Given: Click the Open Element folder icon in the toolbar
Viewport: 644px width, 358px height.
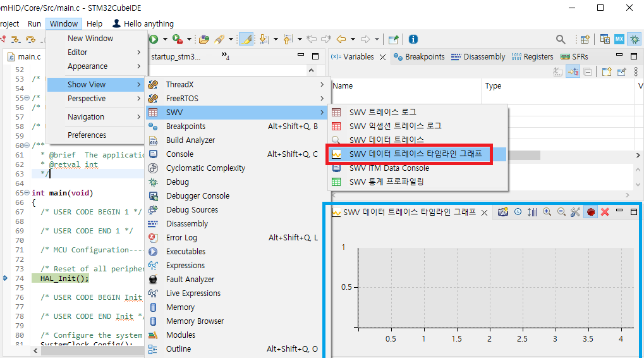Looking at the screenshot, I should 204,39.
